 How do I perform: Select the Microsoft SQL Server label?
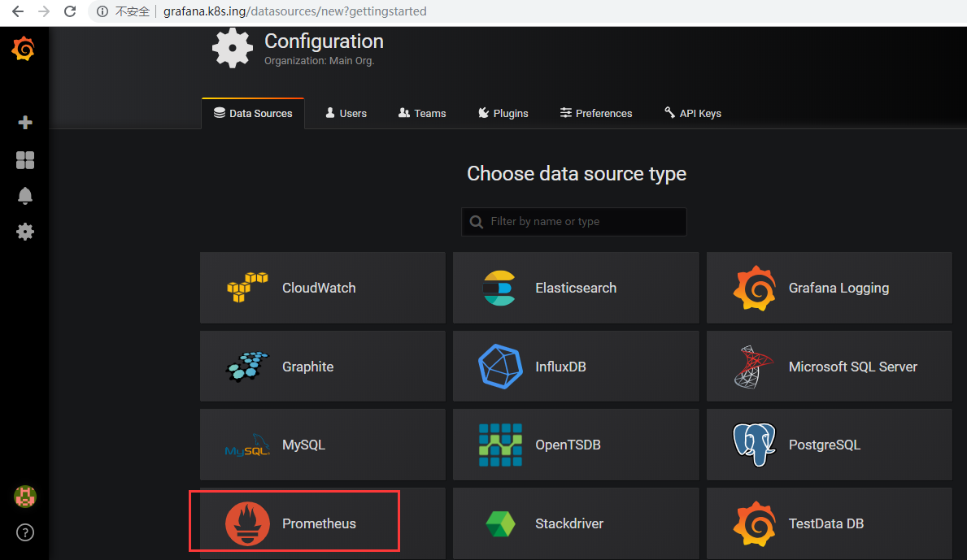[x=853, y=367]
